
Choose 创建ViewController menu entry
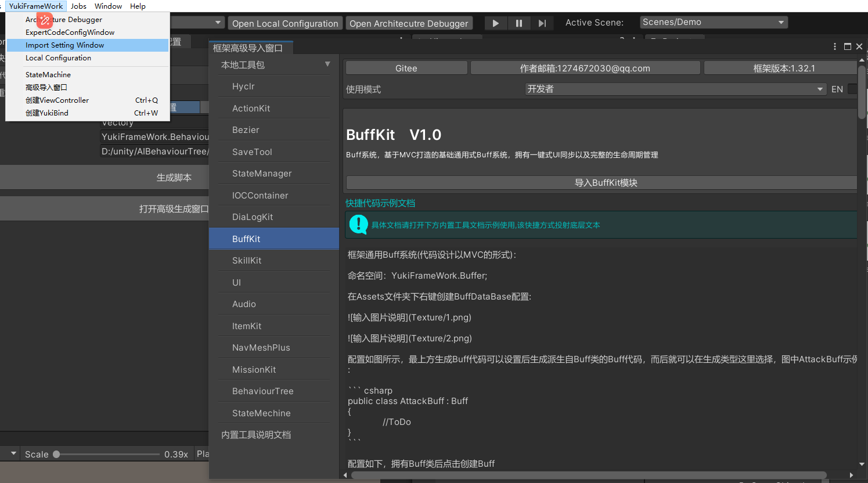coord(87,100)
